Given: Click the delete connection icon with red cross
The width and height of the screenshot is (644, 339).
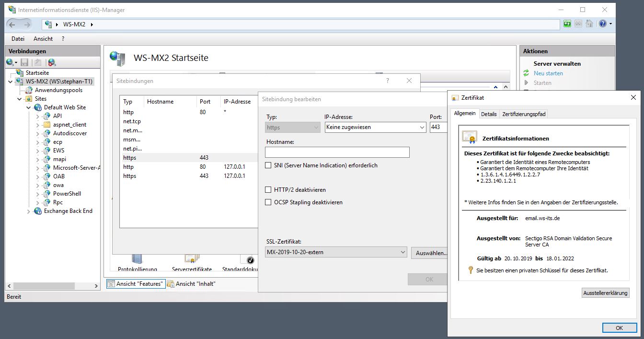Looking at the screenshot, I should (x=52, y=62).
